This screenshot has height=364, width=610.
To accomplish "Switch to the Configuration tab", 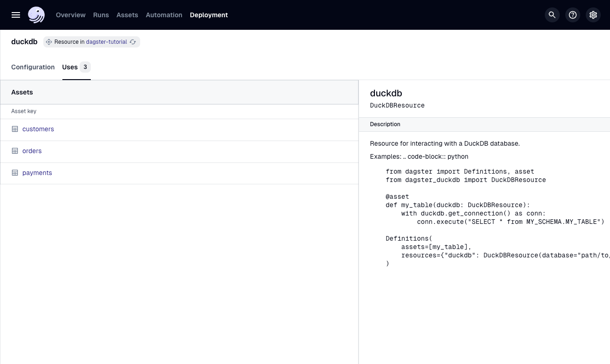I will (x=33, y=67).
